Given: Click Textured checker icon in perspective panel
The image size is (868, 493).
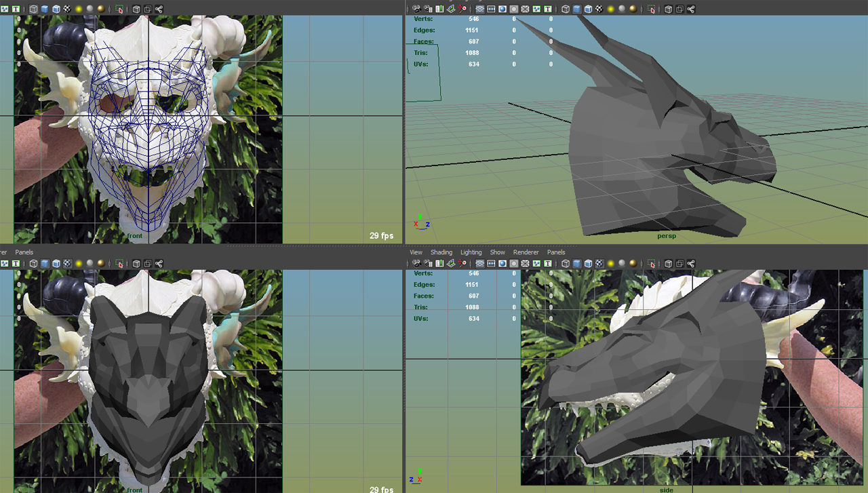Looking at the screenshot, I should pyautogui.click(x=599, y=9).
